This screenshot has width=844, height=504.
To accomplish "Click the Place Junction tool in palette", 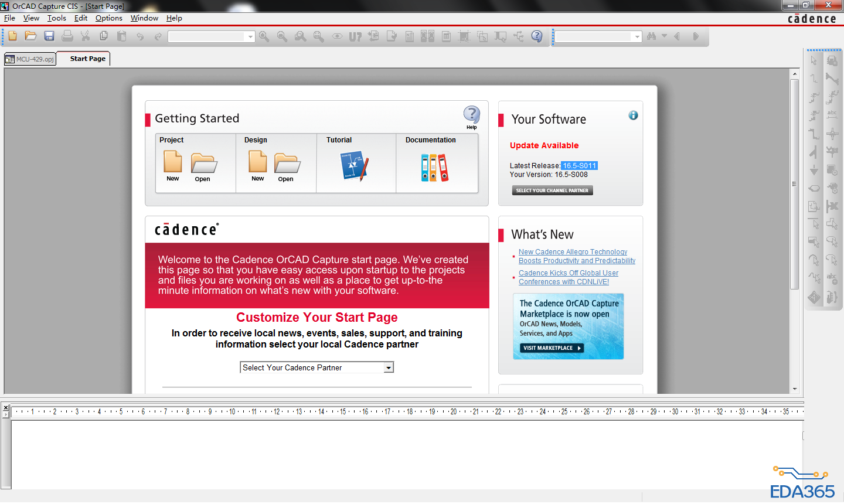I will (x=832, y=134).
